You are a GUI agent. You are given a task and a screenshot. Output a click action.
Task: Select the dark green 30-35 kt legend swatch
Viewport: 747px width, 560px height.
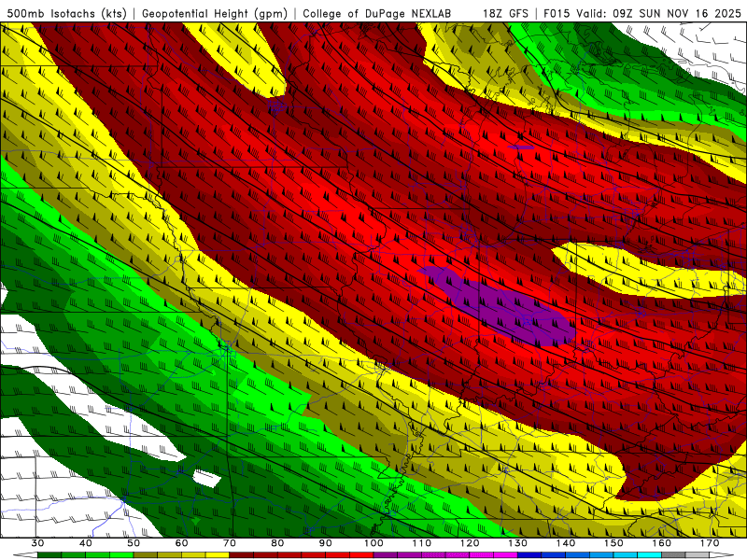coord(49,555)
